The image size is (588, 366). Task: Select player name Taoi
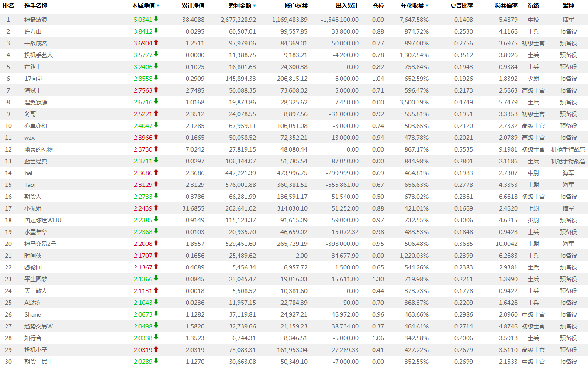coord(30,185)
